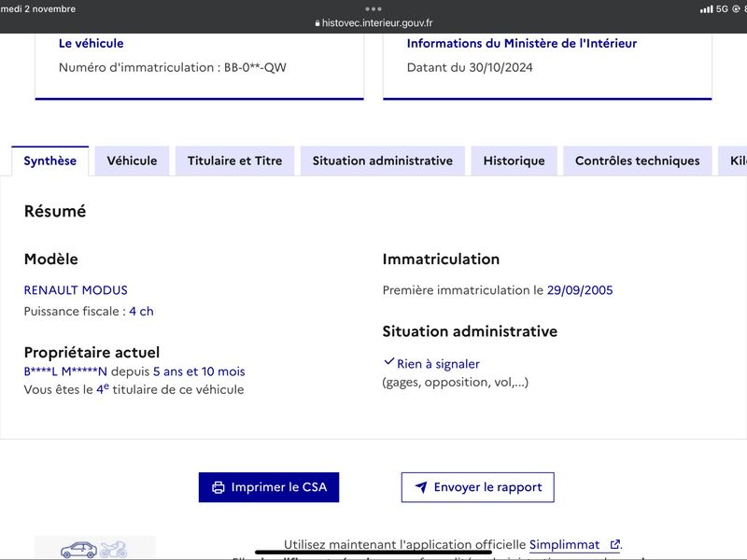Click the Envoyer le rapport button
Viewport: 747px width, 560px height.
click(478, 487)
